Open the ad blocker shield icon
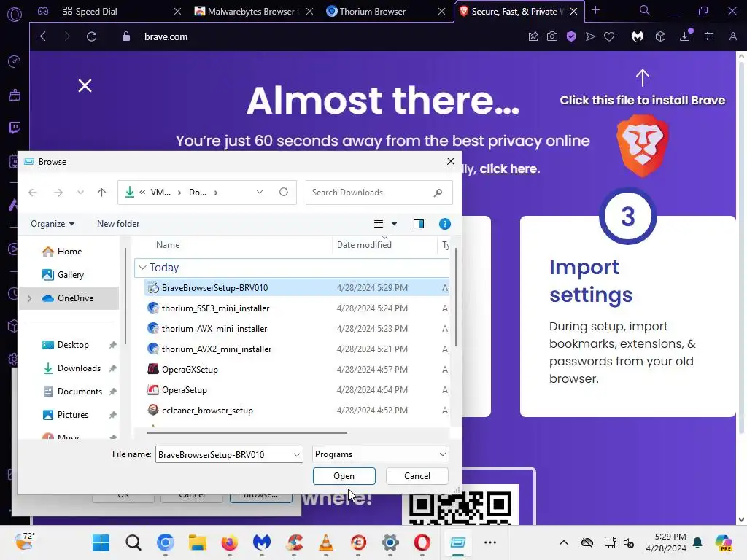The image size is (747, 560). pos(571,36)
